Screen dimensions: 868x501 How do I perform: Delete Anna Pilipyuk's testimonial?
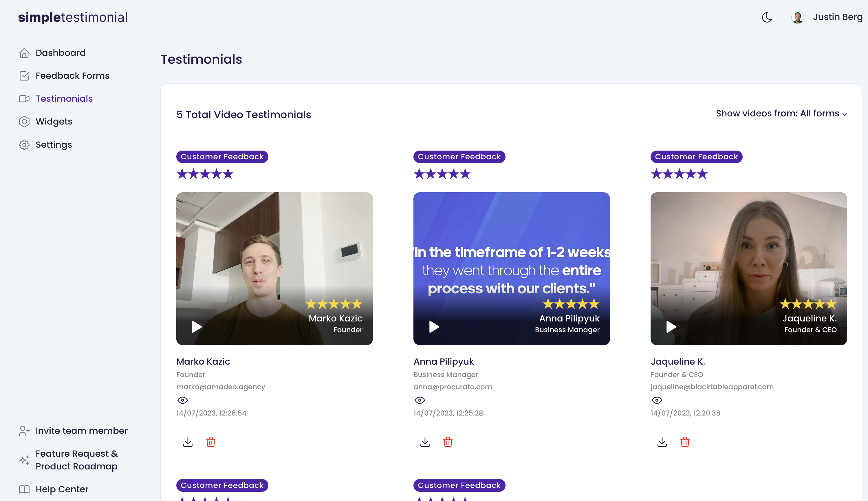[x=448, y=442]
